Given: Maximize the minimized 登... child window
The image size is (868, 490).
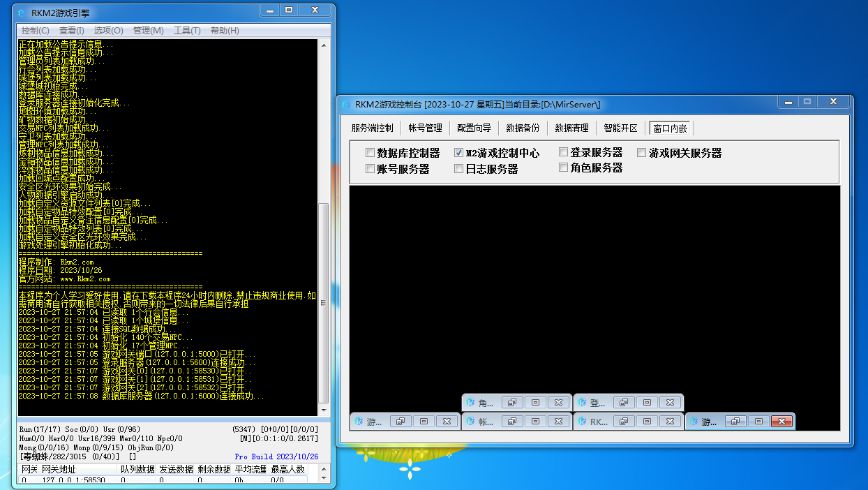Looking at the screenshot, I should [x=647, y=403].
